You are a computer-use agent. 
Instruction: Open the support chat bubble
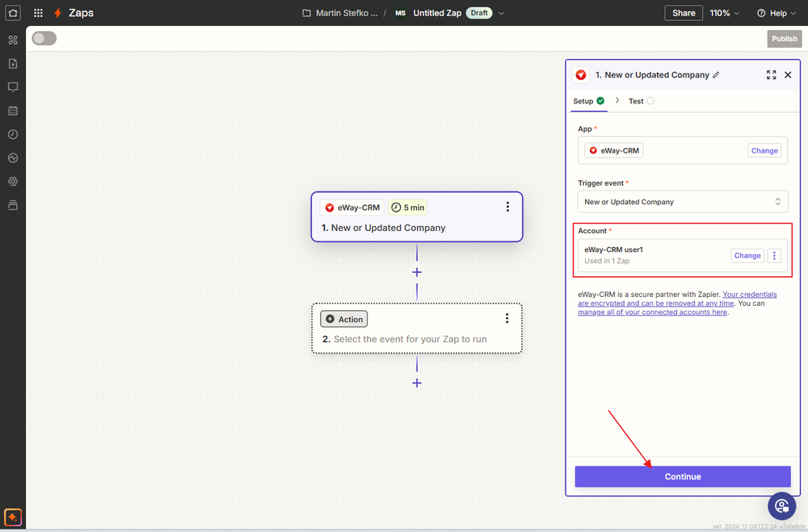(x=781, y=506)
